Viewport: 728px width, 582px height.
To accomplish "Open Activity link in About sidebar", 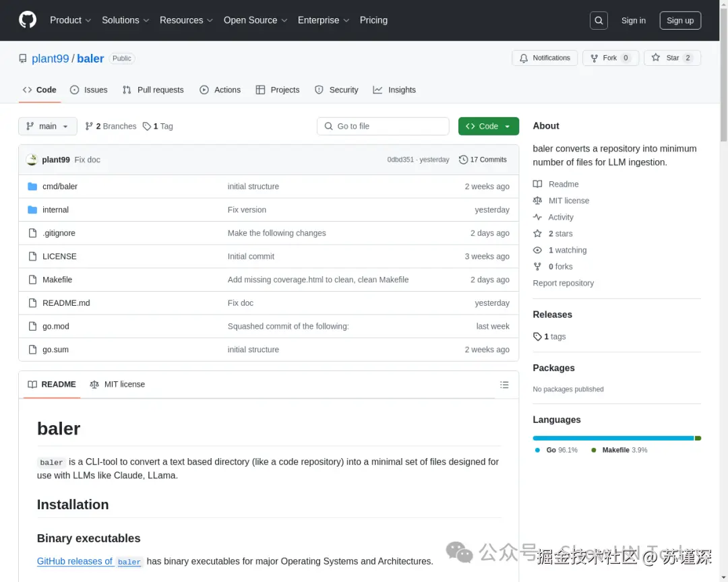I will pyautogui.click(x=553, y=217).
